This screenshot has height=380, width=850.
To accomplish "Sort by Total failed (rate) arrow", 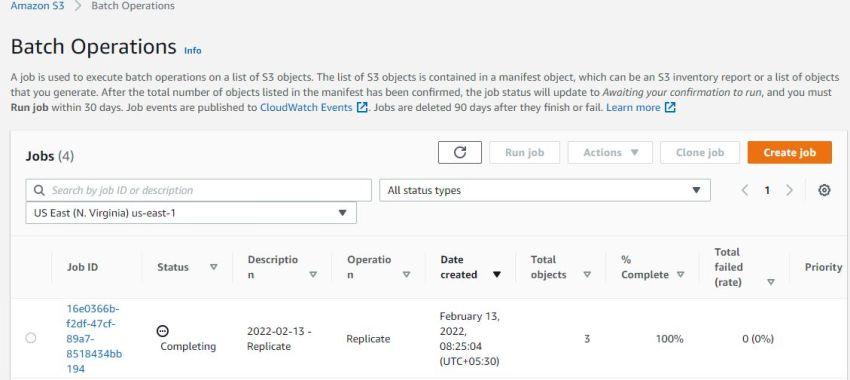I will pyautogui.click(x=771, y=282).
